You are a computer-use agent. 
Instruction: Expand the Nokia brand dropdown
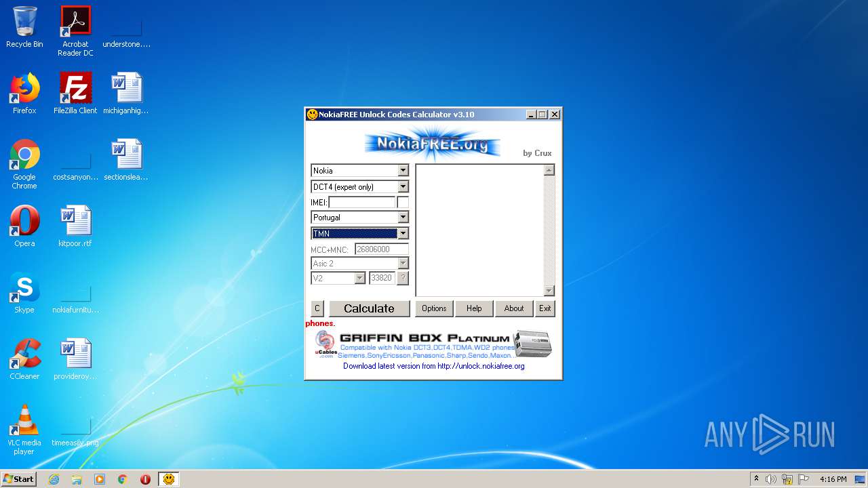tap(403, 171)
